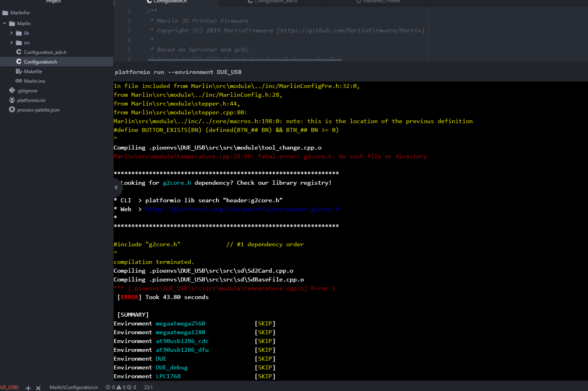
Task: Click line number 3 in the gutter
Action: [129, 30]
